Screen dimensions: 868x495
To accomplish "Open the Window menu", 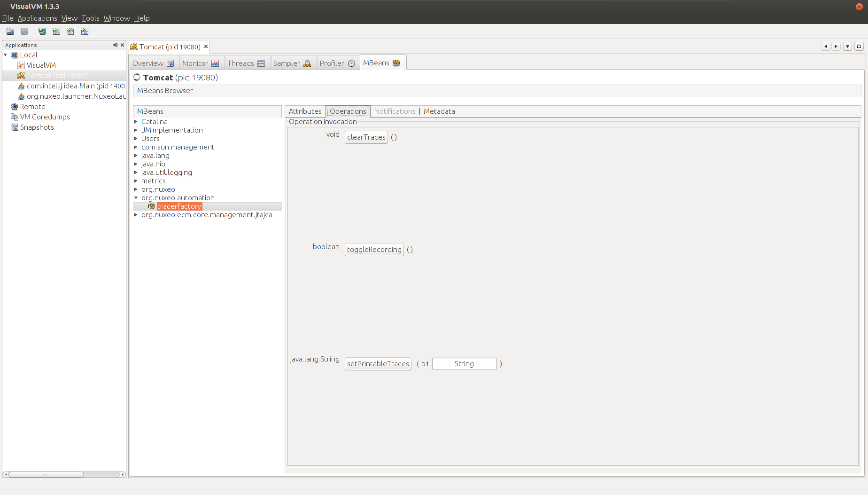I will (116, 18).
